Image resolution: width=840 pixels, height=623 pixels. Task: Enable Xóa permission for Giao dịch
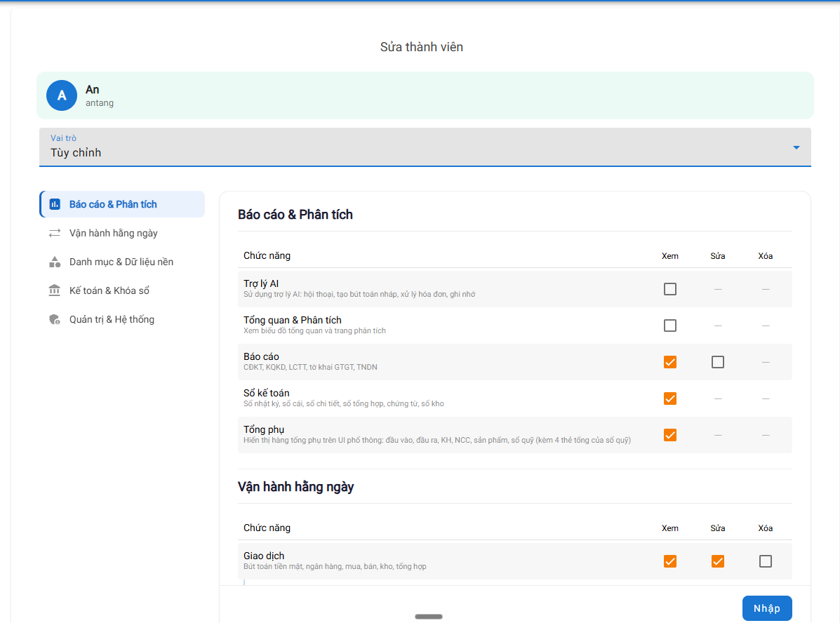point(766,561)
